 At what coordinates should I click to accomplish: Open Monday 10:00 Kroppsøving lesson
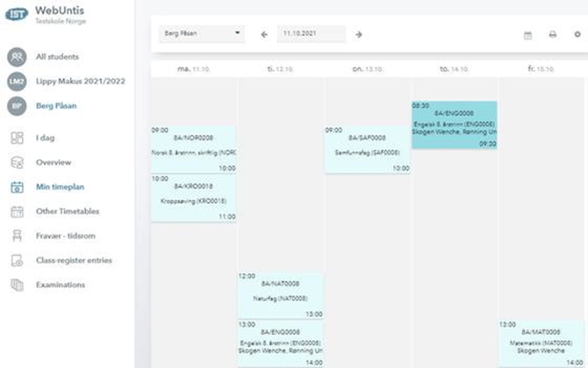click(x=193, y=198)
